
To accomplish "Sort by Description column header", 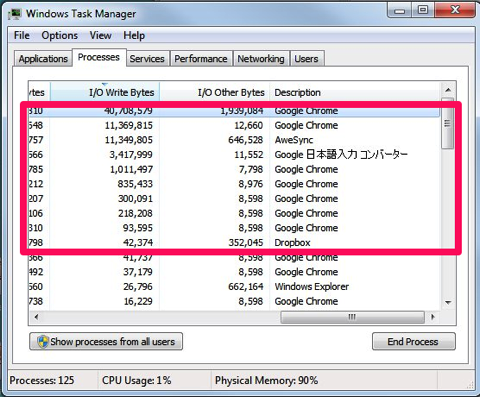I will click(355, 92).
